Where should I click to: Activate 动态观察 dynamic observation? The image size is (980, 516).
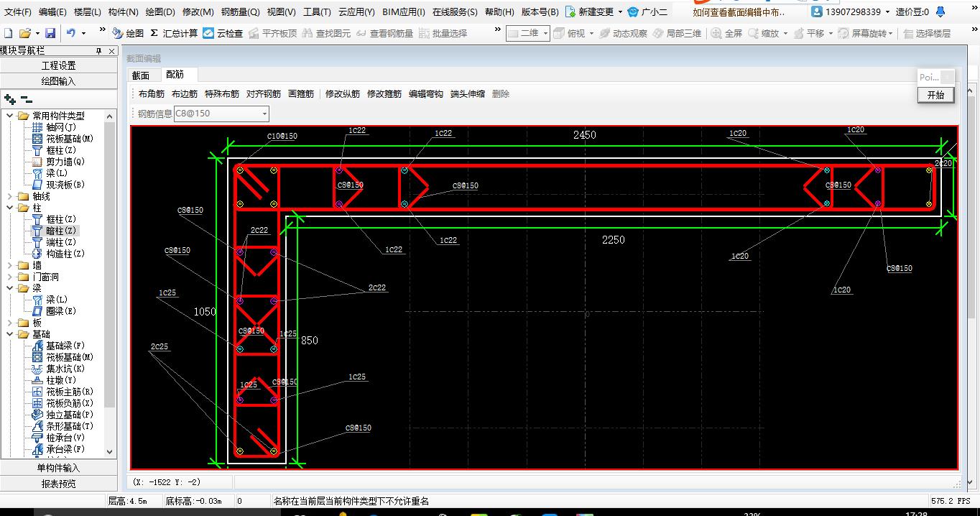coord(623,33)
